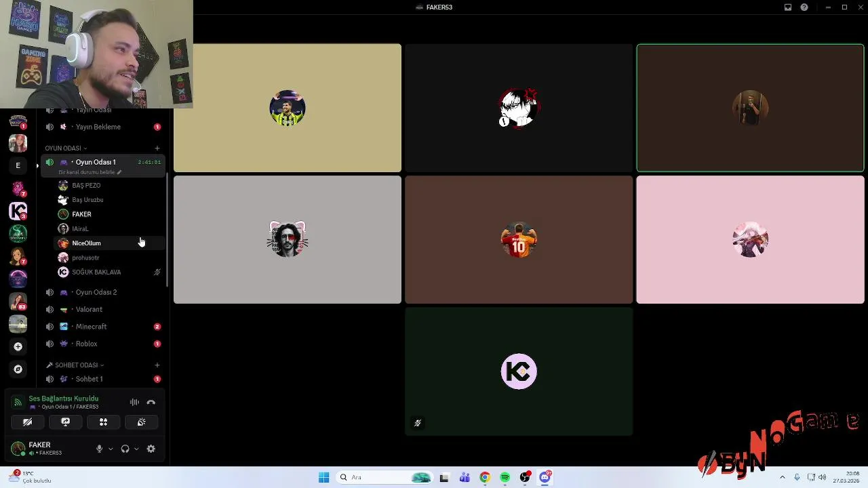Deafen using the headphones icon
This screenshot has width=868, height=488.
point(125,449)
